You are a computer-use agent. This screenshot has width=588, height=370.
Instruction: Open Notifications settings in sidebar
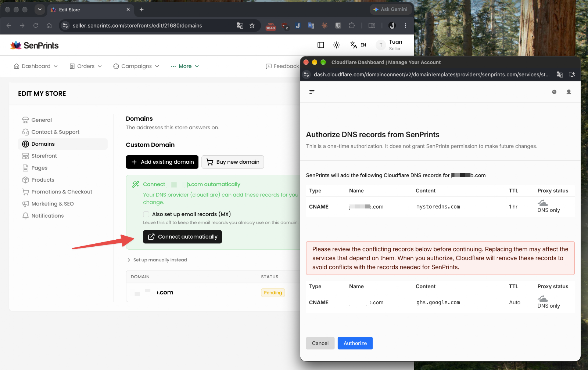(x=63, y=216)
